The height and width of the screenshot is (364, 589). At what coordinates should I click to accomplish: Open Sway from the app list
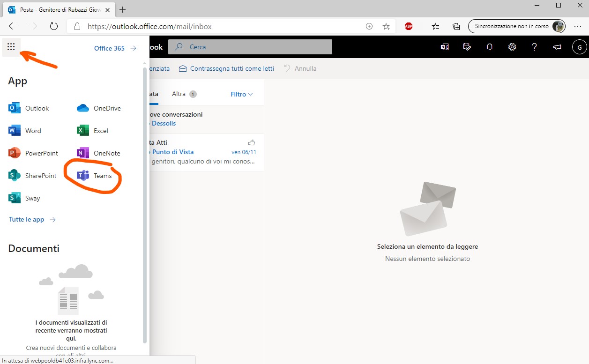[24, 198]
